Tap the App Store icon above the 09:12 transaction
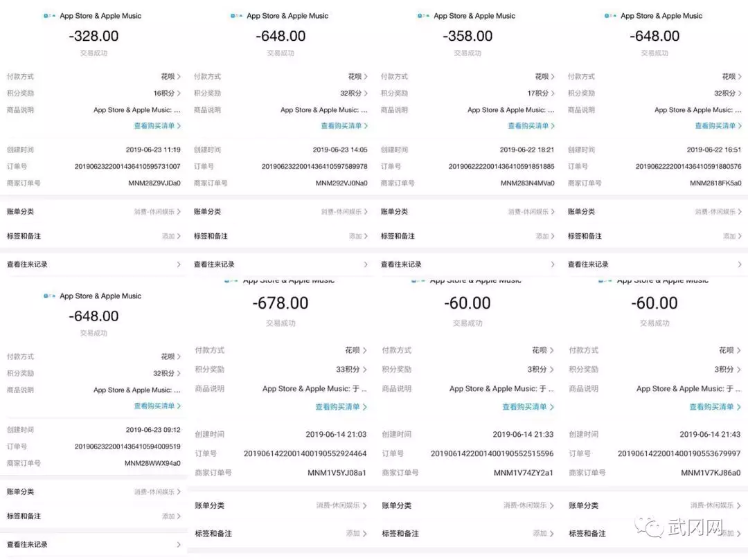748x560 pixels. (x=50, y=296)
